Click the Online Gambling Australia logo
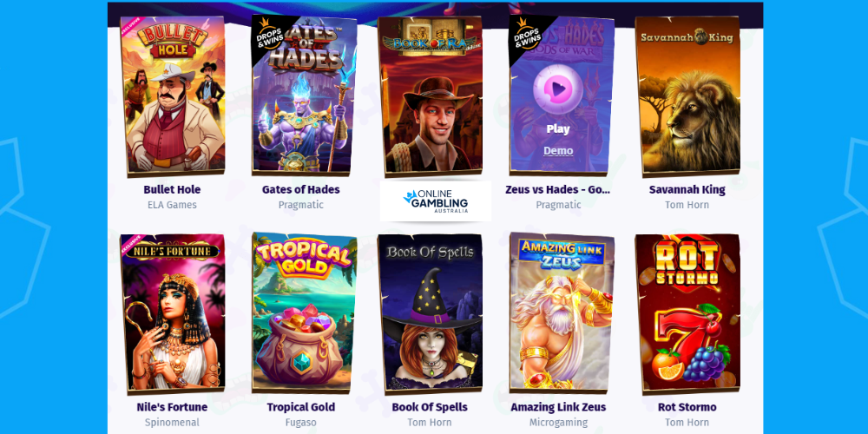 [435, 201]
